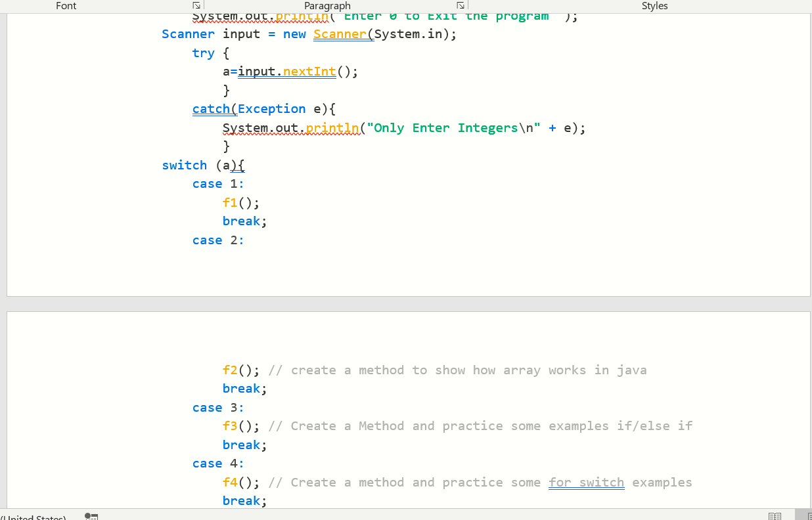Click the underlined for switch text

(586, 482)
